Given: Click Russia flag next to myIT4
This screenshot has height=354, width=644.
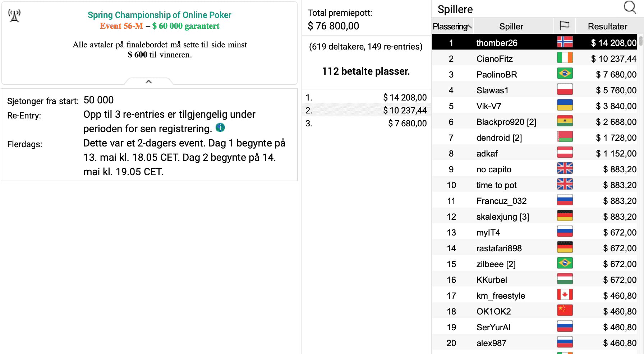Looking at the screenshot, I should (565, 232).
